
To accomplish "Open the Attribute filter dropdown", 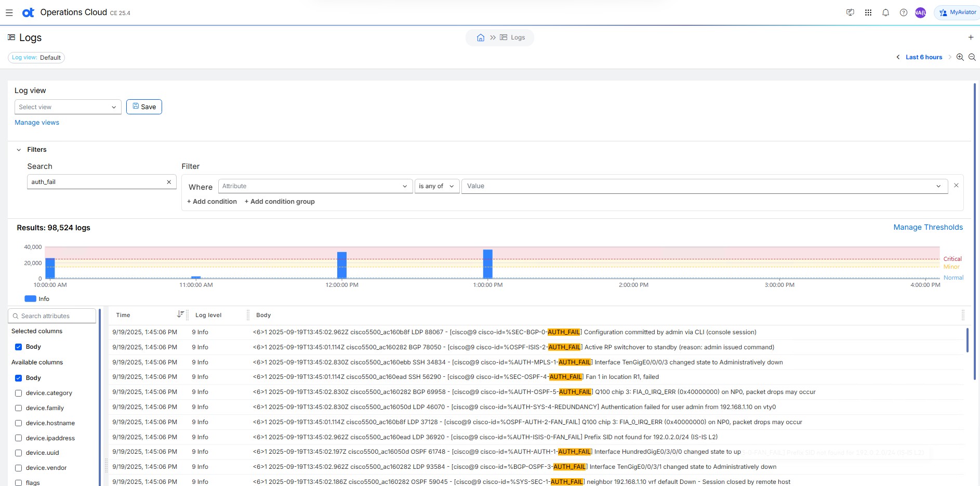I will [x=314, y=186].
